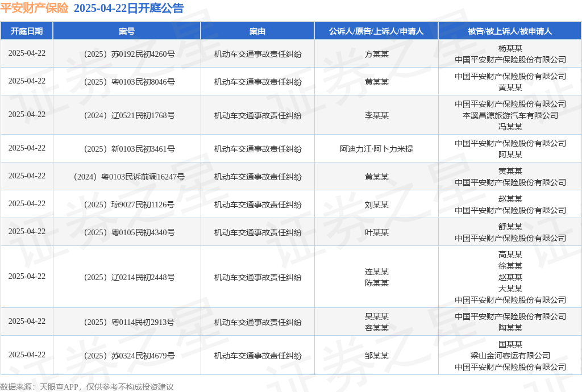Click the date "2025-04-22" in the 琼9027民初1126号 row
The image size is (582, 392).
click(27, 203)
